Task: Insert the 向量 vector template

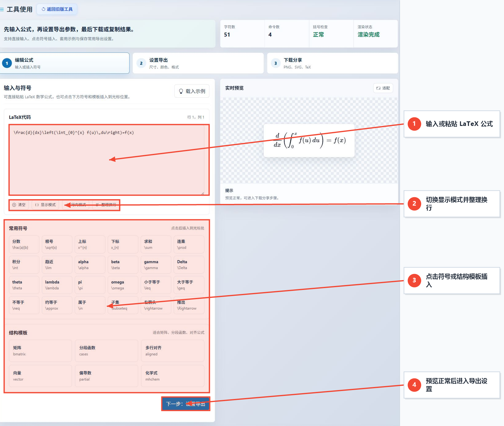Action: (x=40, y=376)
